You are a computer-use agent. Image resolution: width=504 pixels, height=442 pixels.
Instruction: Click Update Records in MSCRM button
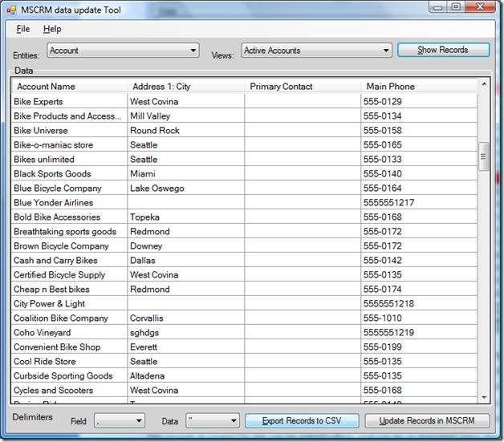[x=427, y=420]
